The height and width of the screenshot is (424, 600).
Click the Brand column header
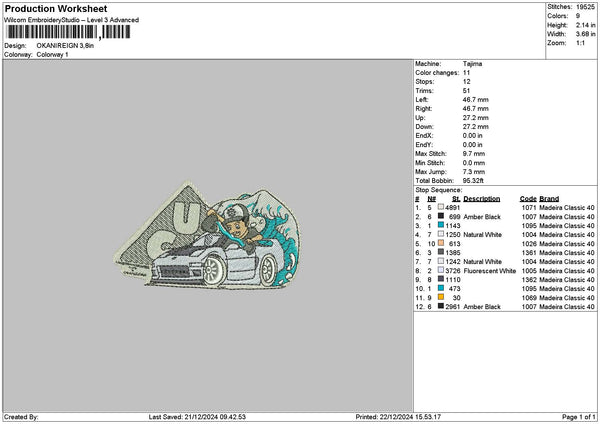point(549,199)
